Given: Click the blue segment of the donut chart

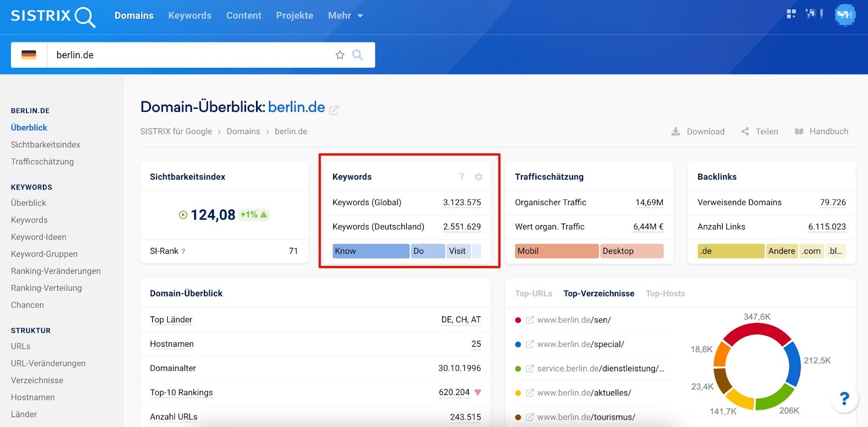Looking at the screenshot, I should tap(794, 365).
